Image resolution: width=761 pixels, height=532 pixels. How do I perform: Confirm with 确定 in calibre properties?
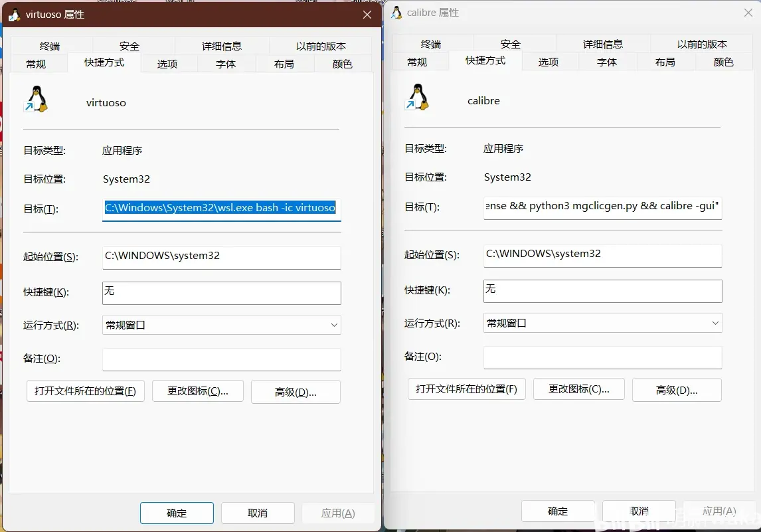558,511
